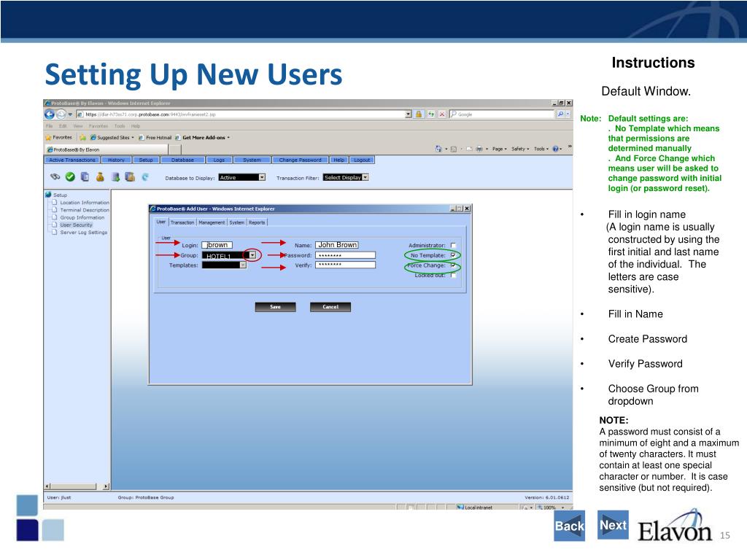Click the handshake icon in ProtoBase toolbar
The width and height of the screenshot is (747, 560).
pyautogui.click(x=55, y=176)
